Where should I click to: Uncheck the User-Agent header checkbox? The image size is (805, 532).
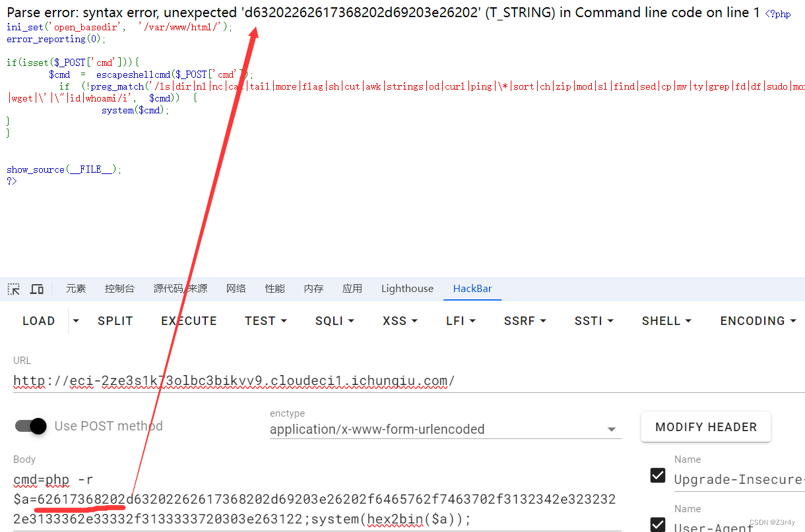658,524
